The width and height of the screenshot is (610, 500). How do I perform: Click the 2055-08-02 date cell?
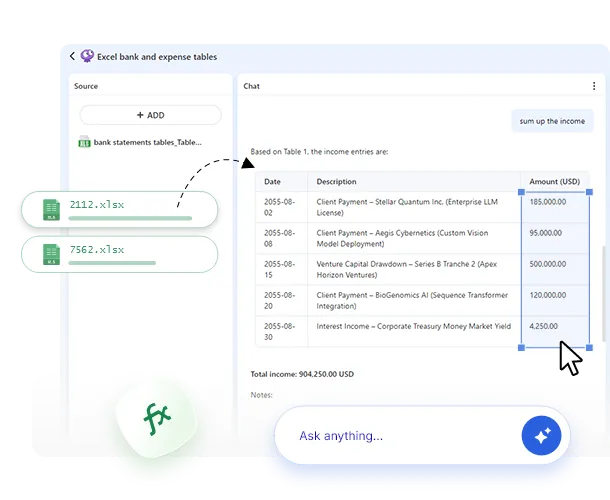pyautogui.click(x=282, y=207)
